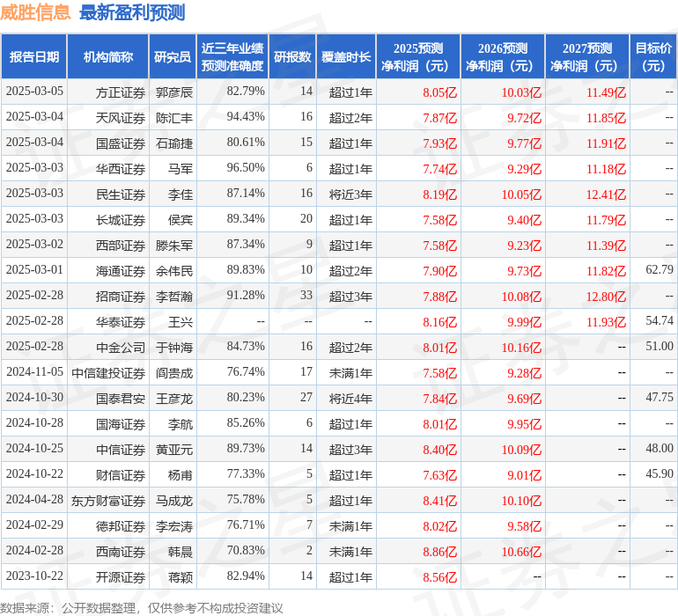Select the 96.50% accuracy value

click(246, 168)
